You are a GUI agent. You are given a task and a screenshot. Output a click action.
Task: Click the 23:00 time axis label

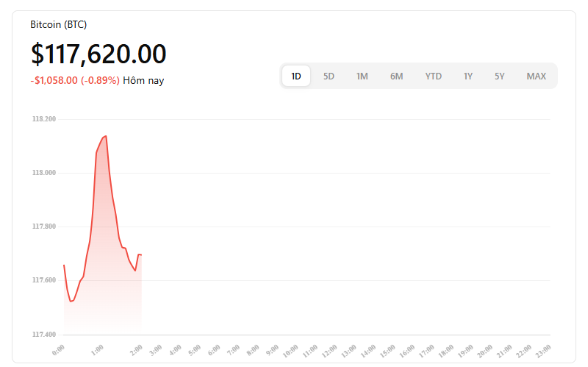point(542,351)
